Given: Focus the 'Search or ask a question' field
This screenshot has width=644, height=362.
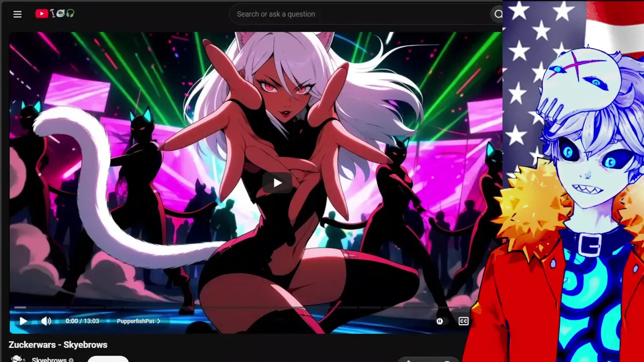Looking at the screenshot, I should point(360,14).
